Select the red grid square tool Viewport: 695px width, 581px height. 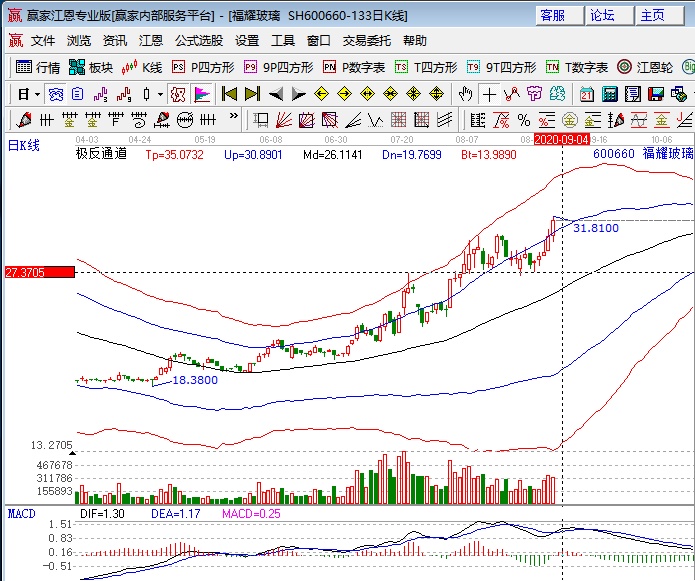point(398,120)
